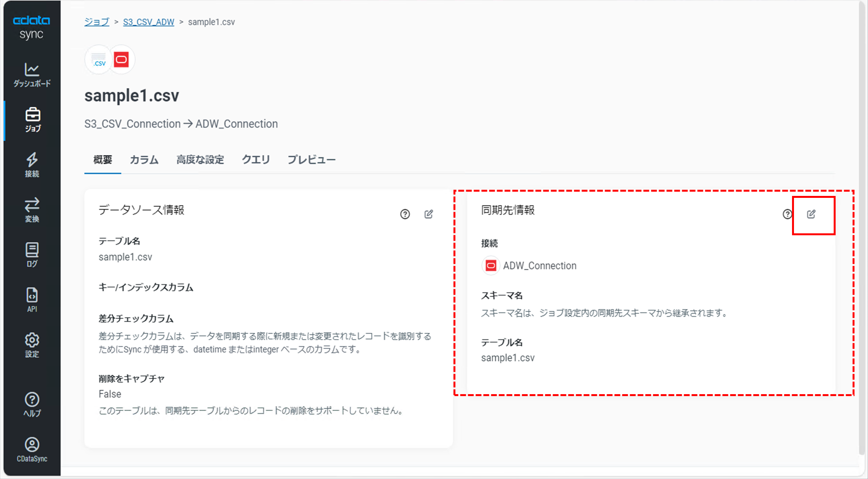
Task: Open the プレビュー tab
Action: tap(312, 160)
